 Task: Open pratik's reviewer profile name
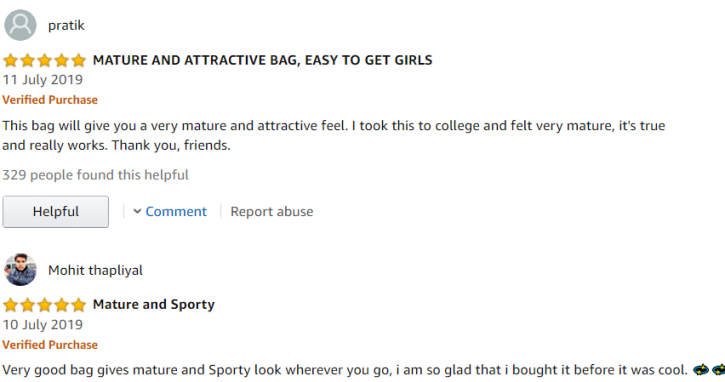(66, 25)
